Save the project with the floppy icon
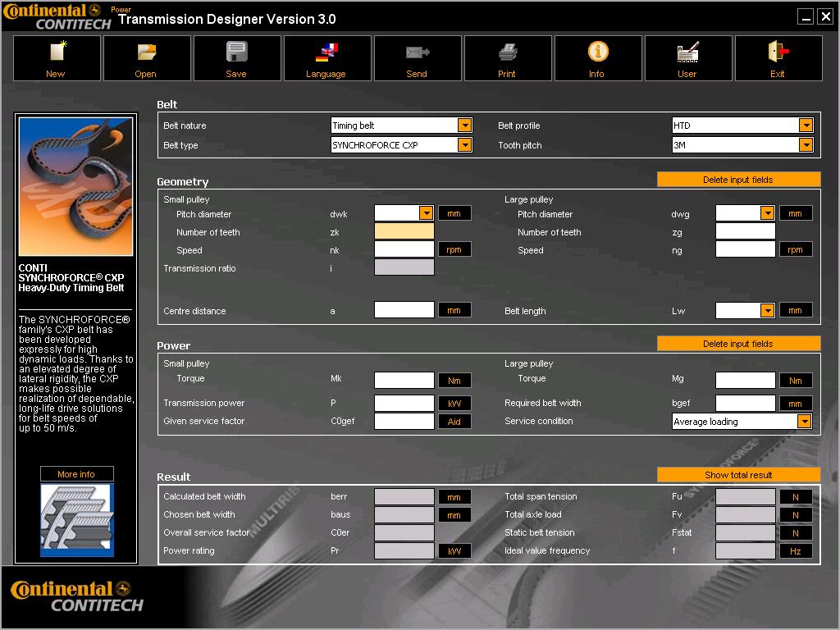 (x=237, y=58)
